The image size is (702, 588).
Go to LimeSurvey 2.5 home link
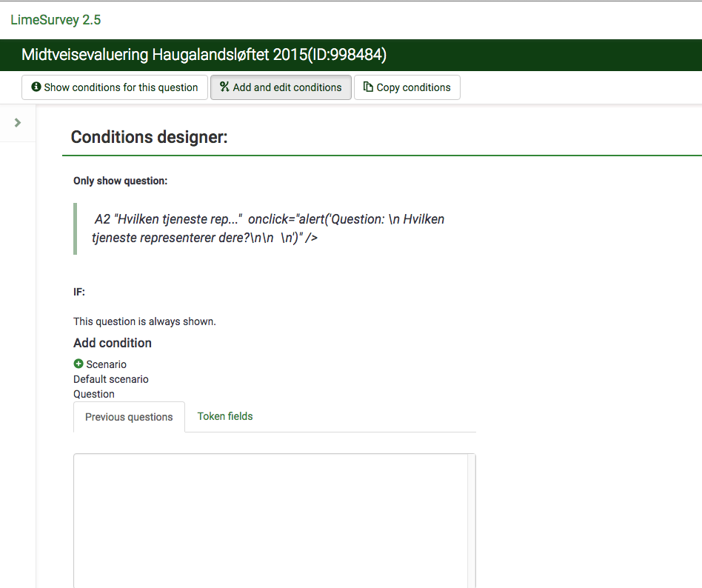tap(56, 20)
